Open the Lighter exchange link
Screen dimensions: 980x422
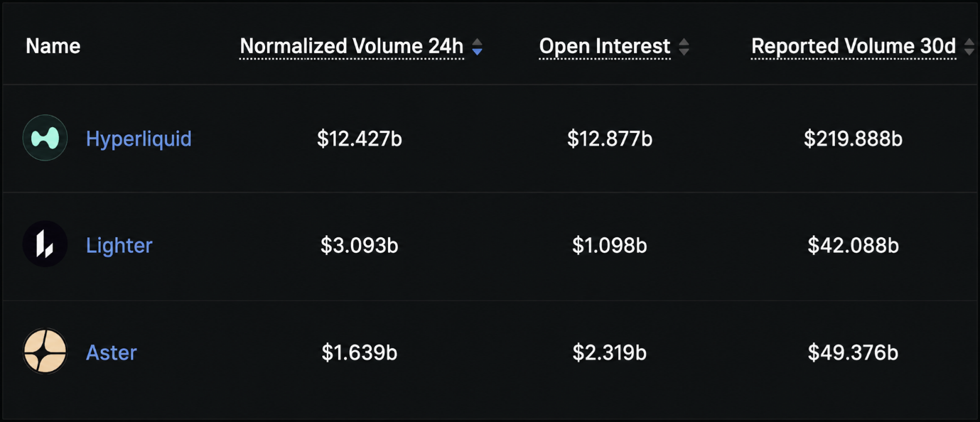click(x=119, y=245)
